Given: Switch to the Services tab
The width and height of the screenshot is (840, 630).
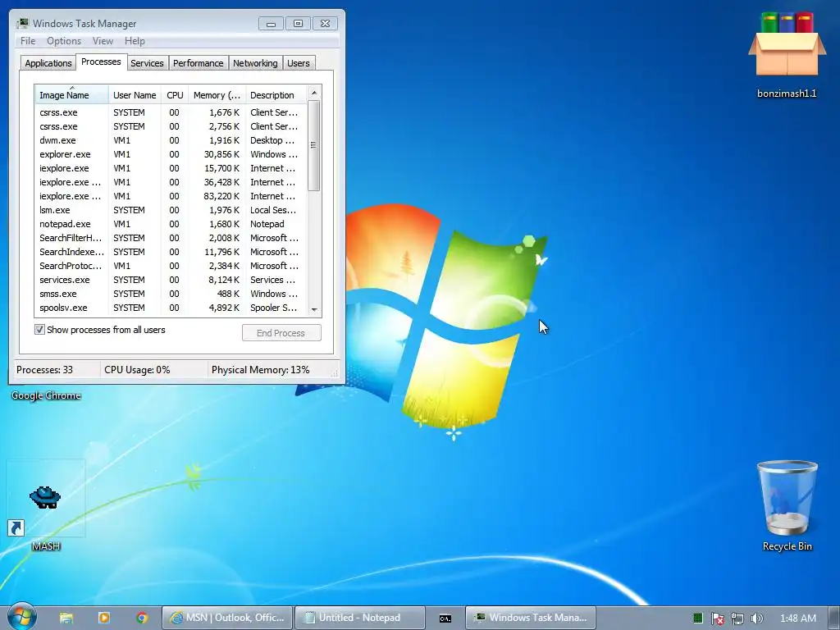Looking at the screenshot, I should point(147,63).
